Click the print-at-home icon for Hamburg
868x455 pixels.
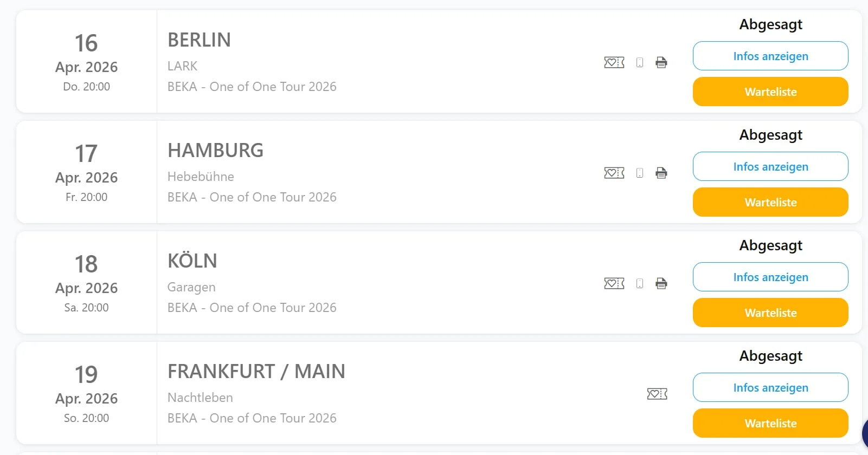click(x=661, y=173)
